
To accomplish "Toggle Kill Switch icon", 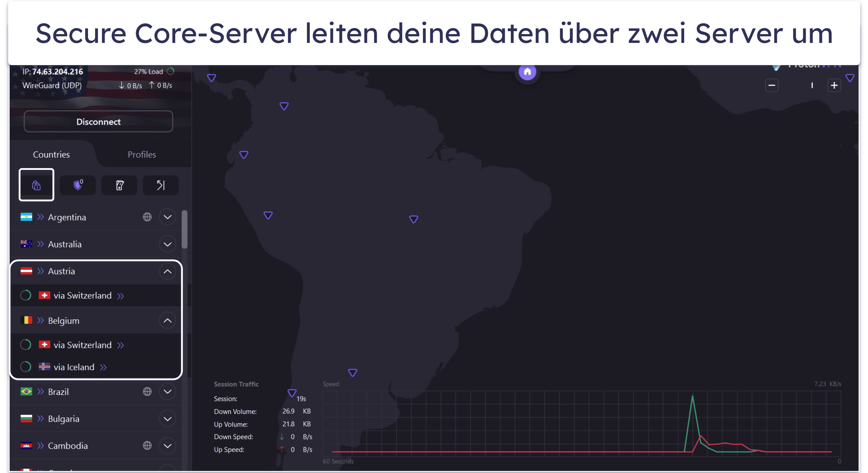I will click(119, 185).
